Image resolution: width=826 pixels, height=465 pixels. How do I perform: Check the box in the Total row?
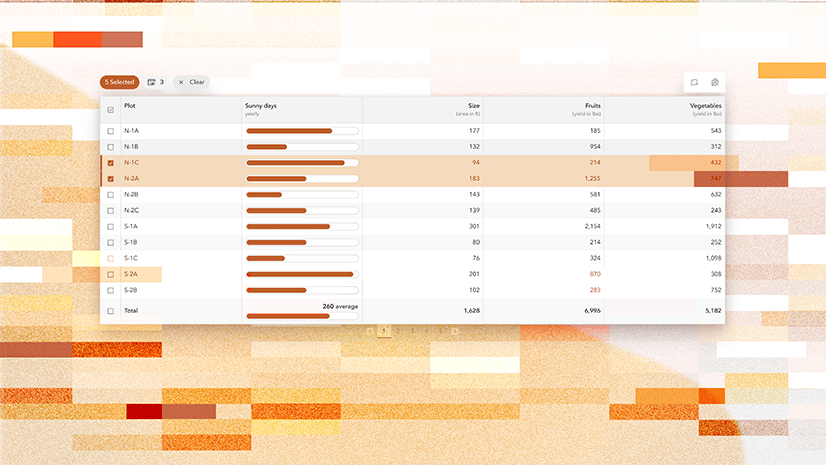(x=111, y=311)
